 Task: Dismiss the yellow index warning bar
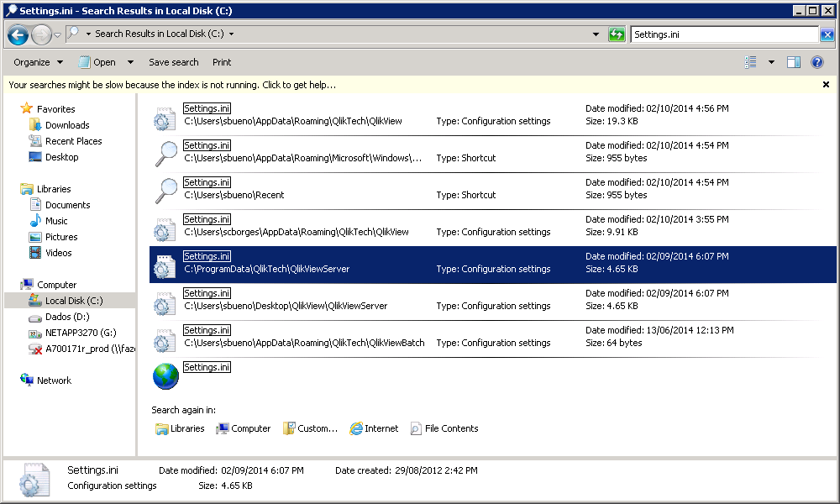826,85
